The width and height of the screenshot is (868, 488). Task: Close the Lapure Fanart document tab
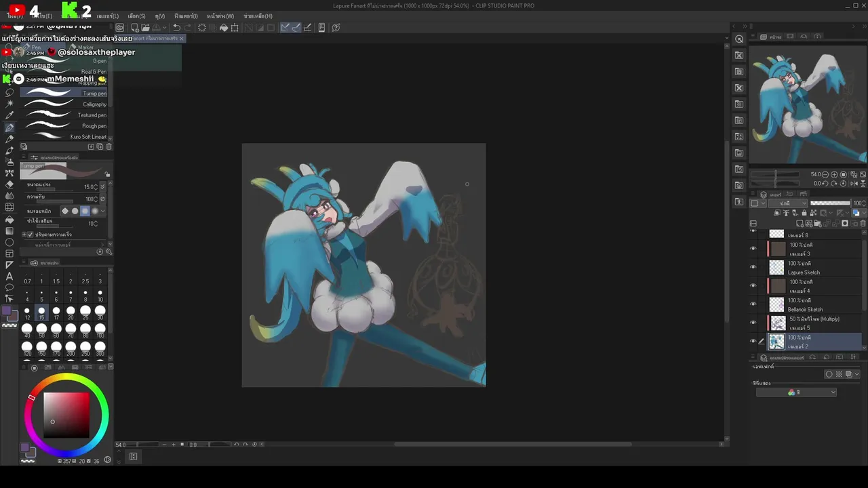pyautogui.click(x=182, y=39)
